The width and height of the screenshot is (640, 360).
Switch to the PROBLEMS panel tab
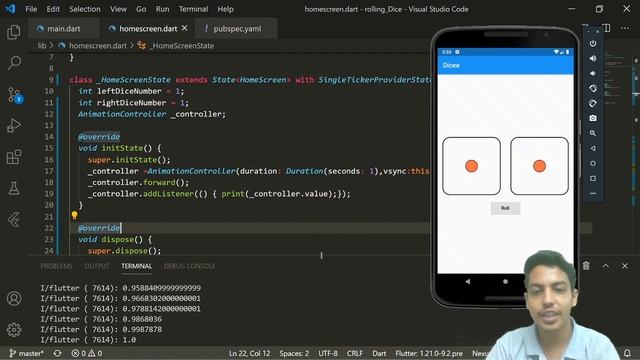56,266
